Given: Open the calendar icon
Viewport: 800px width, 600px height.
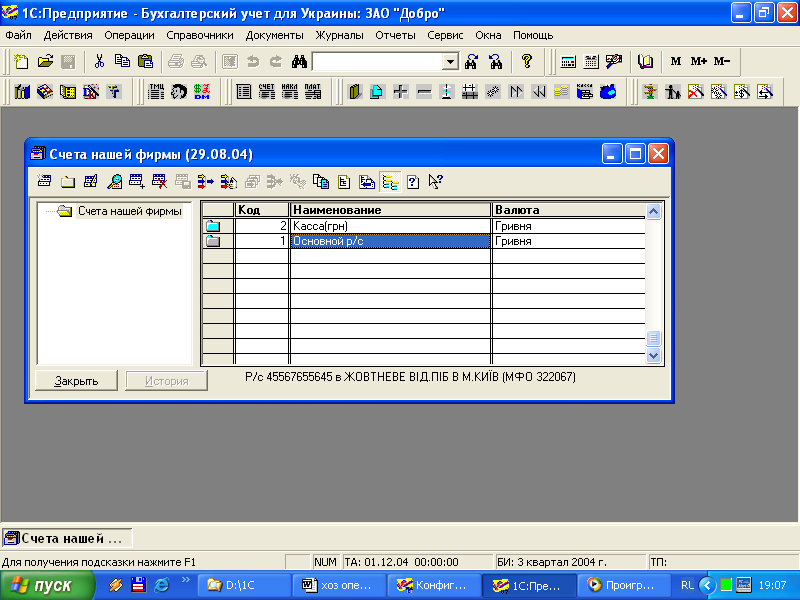Looking at the screenshot, I should 591,62.
